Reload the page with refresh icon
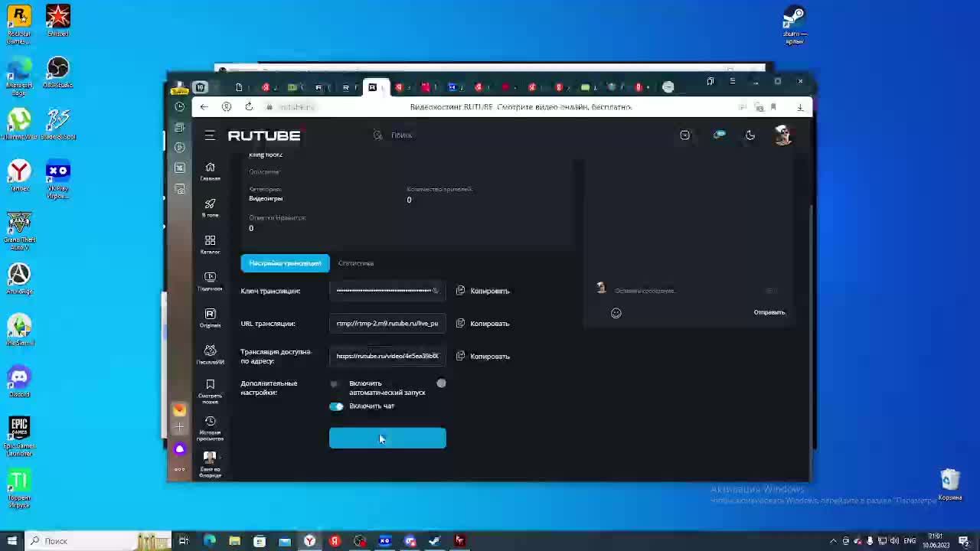 [x=249, y=106]
